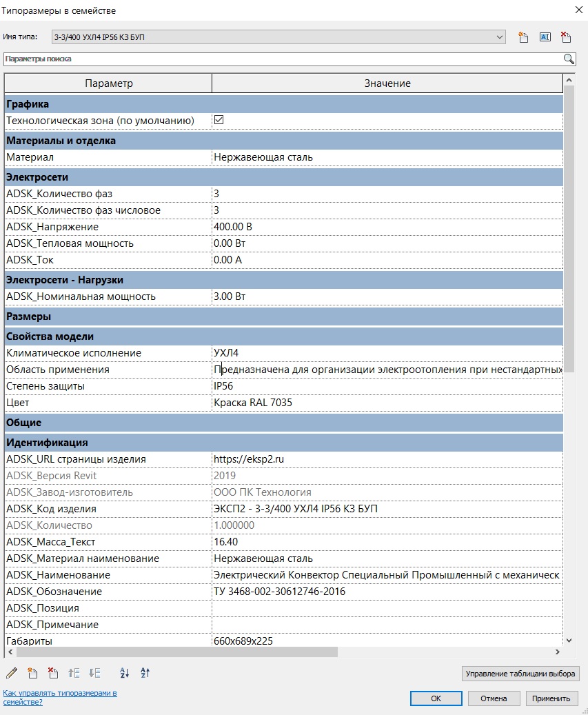Open help link about managing family types
Viewport: 588px width, 715px height.
pyautogui.click(x=60, y=697)
